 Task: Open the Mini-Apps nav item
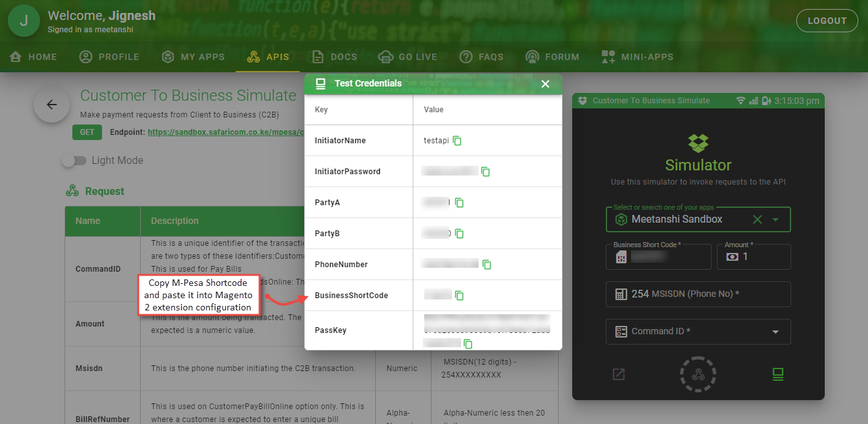637,57
